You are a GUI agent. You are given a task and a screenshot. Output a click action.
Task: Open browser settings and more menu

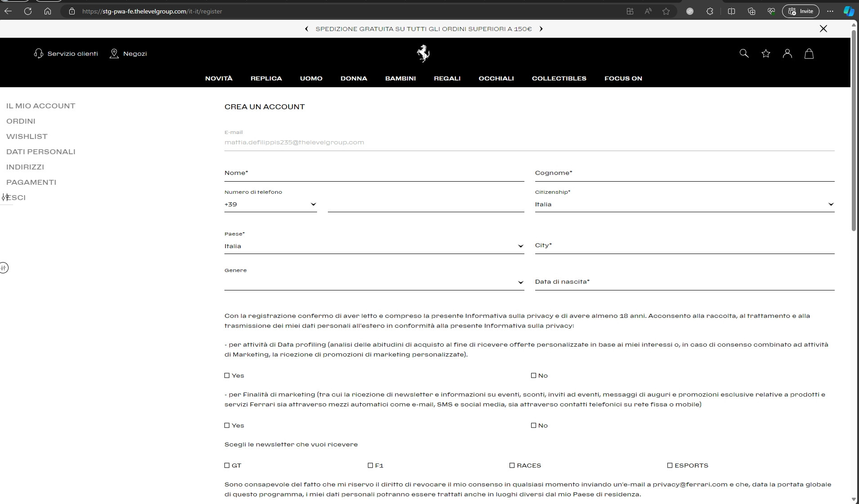[x=830, y=11]
